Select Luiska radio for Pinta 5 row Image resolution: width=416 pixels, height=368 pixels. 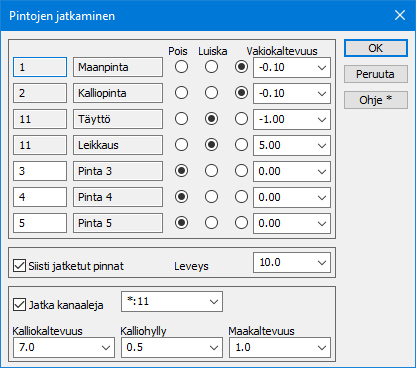pos(211,223)
